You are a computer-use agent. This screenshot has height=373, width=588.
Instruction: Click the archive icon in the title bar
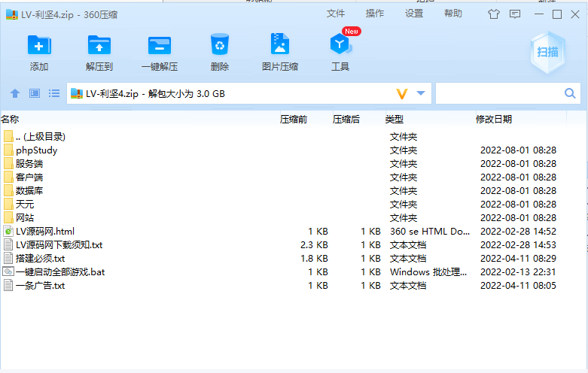point(12,14)
